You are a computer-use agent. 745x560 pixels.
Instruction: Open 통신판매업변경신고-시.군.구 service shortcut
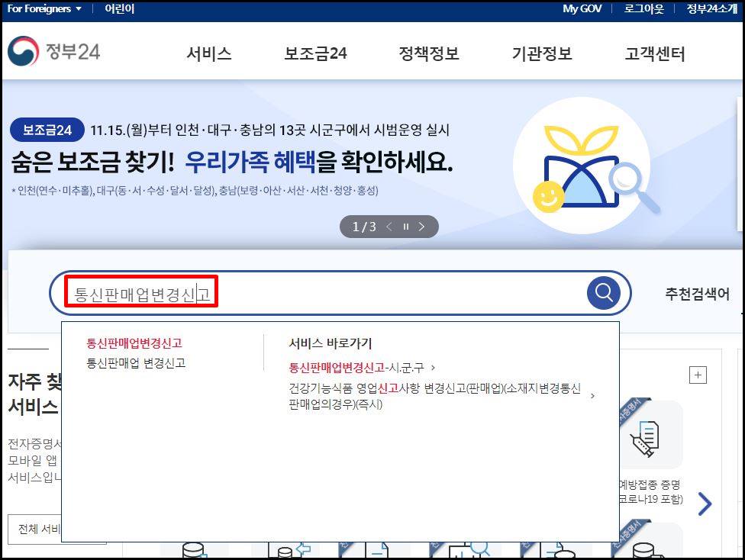pyautogui.click(x=356, y=367)
